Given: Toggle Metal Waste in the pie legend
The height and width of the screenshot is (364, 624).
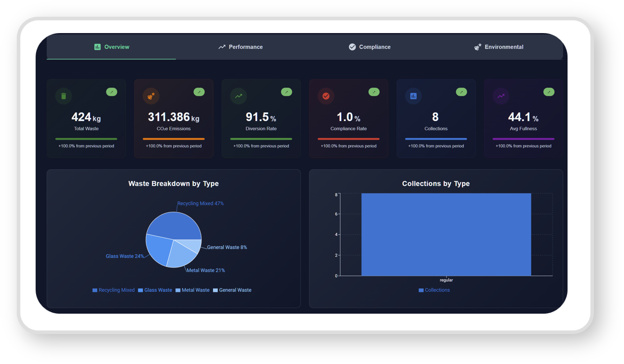Looking at the screenshot, I should [x=192, y=290].
